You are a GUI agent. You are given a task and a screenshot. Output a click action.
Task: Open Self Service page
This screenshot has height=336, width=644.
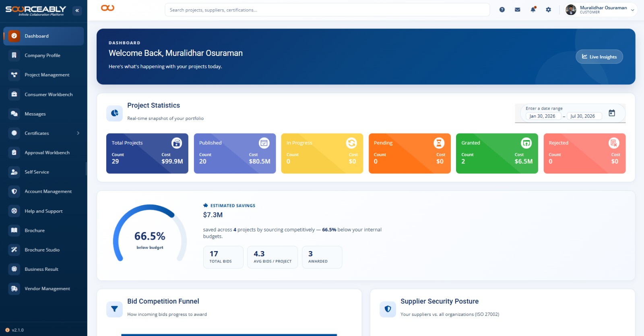point(43,172)
